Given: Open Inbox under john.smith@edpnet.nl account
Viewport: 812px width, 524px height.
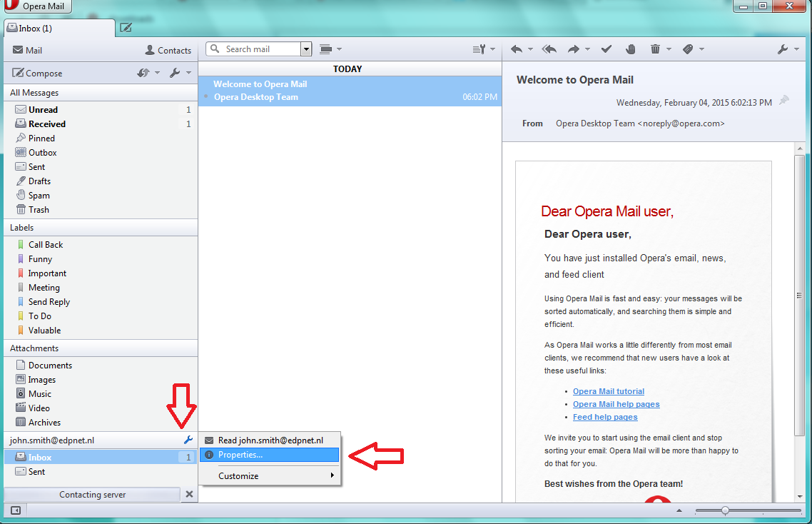Looking at the screenshot, I should (x=101, y=457).
